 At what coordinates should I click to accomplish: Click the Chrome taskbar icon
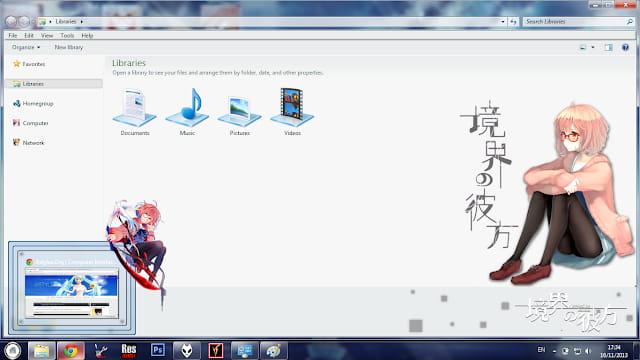tap(71, 350)
